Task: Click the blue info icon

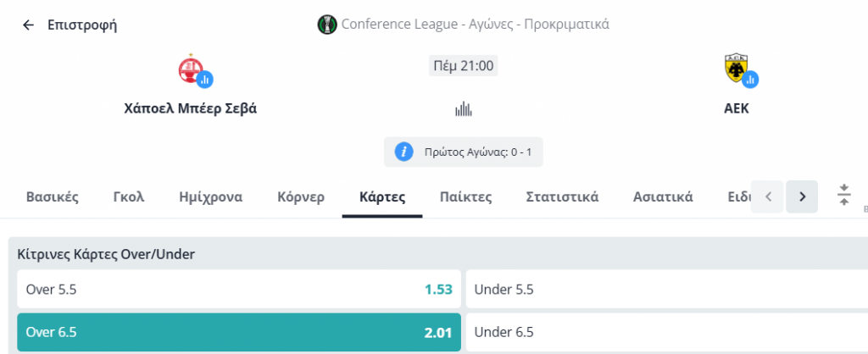Action: [404, 152]
